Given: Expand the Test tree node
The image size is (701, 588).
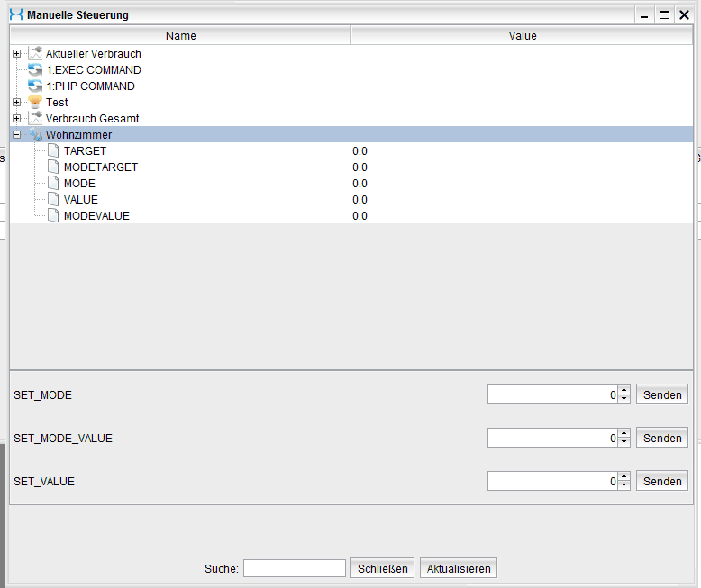Looking at the screenshot, I should (x=16, y=103).
